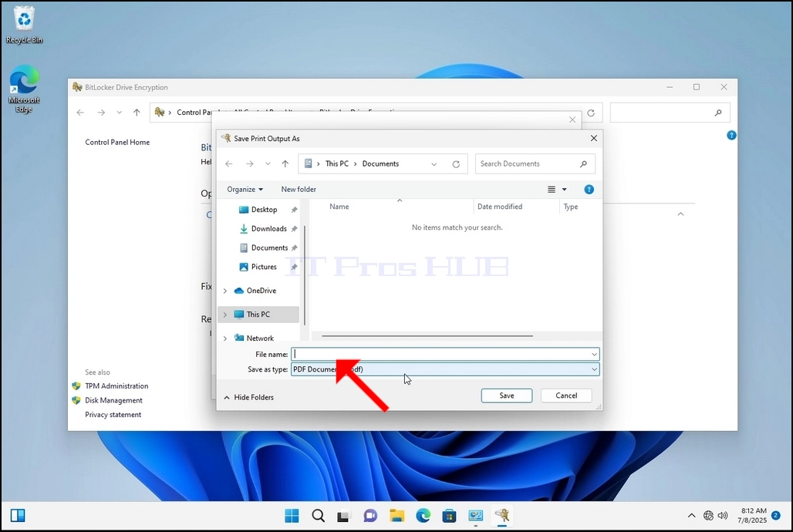Show hidden system tray icons
This screenshot has width=793, height=532.
tap(691, 516)
